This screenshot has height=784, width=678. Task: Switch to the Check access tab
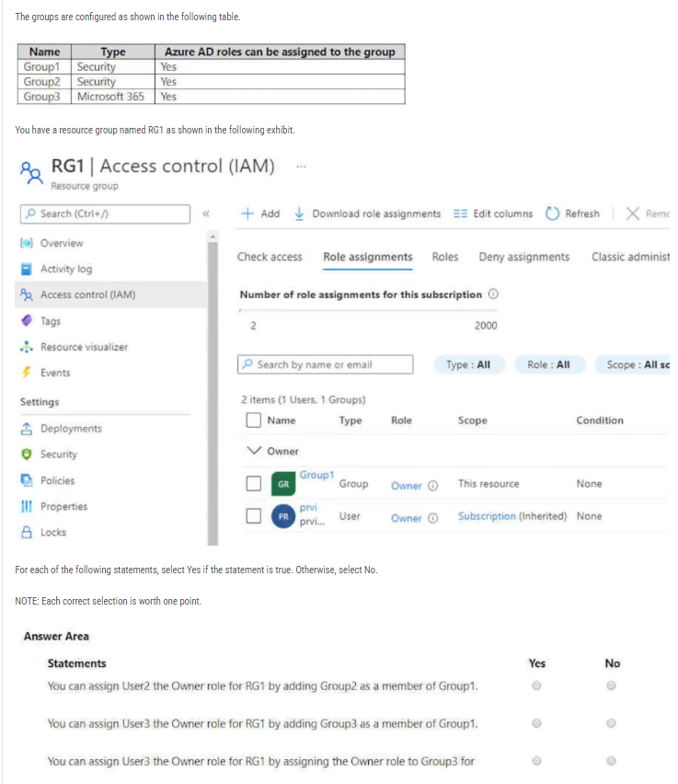pyautogui.click(x=270, y=257)
